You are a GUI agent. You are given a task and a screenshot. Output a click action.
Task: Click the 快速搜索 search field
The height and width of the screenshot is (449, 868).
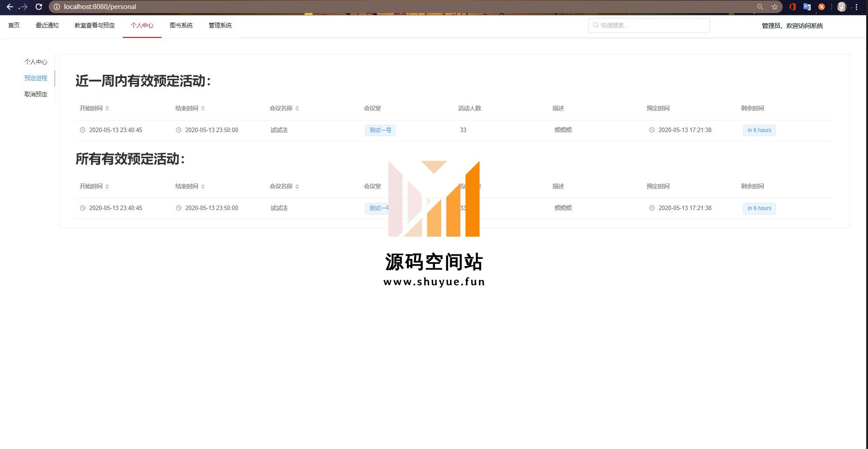tap(649, 25)
